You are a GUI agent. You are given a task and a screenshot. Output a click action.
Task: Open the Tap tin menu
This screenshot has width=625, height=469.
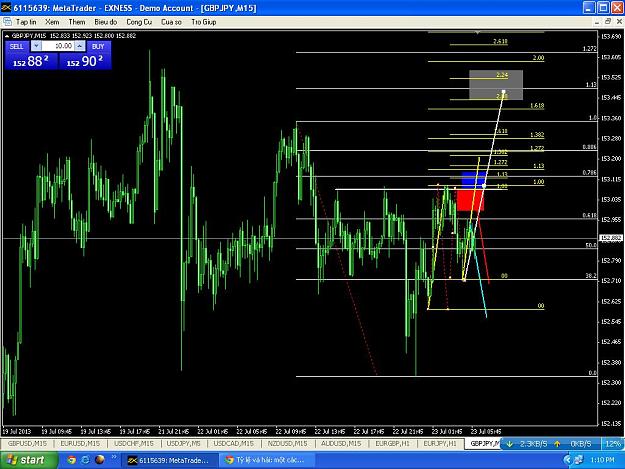(x=26, y=22)
